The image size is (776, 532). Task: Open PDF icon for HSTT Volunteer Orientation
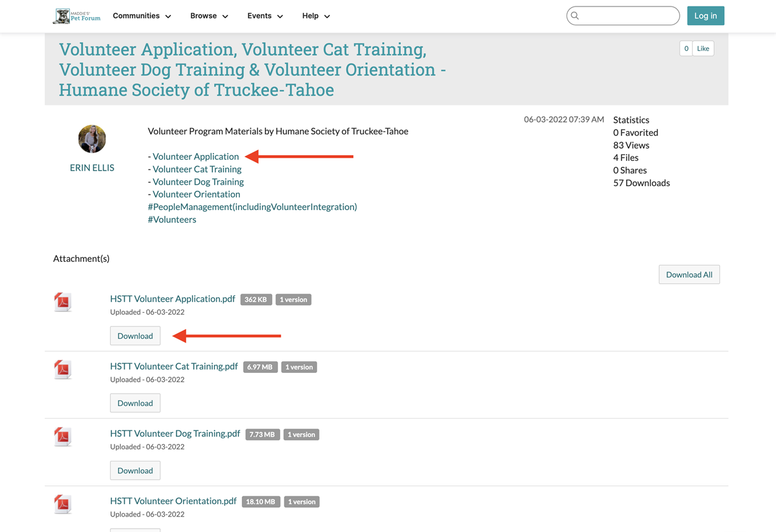coord(63,504)
